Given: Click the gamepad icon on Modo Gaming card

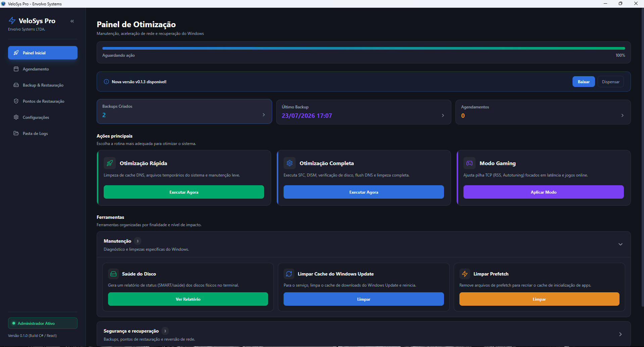Looking at the screenshot, I should click(x=469, y=163).
